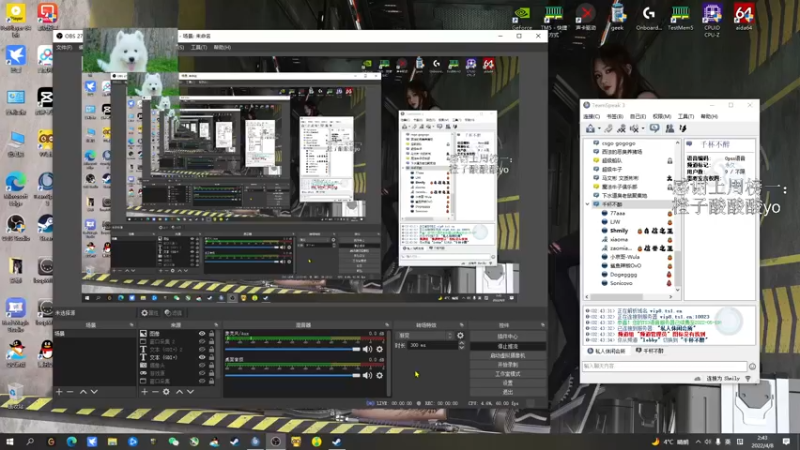Pop out the Scenes dock panel icon
This screenshot has width=800, height=450.
(132, 325)
